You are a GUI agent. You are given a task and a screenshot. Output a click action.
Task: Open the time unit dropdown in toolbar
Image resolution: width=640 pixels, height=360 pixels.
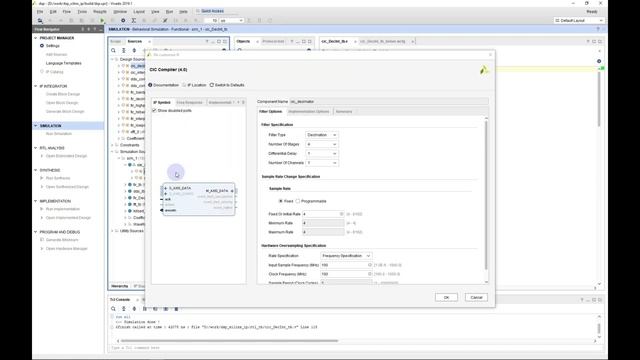[x=231, y=20]
